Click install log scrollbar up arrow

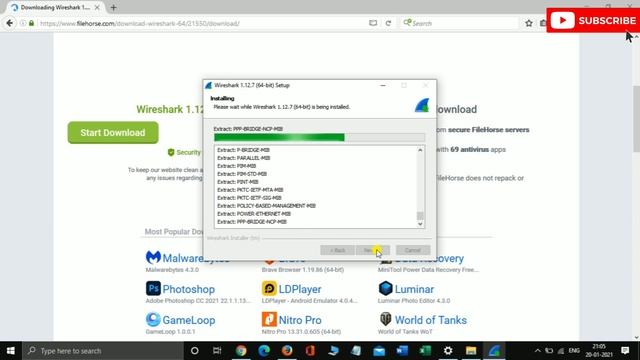point(420,150)
